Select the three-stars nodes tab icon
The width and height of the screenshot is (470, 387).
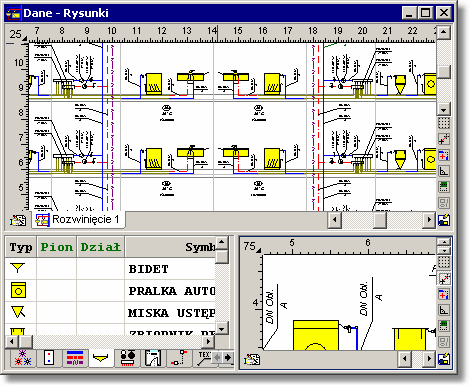pyautogui.click(x=23, y=358)
